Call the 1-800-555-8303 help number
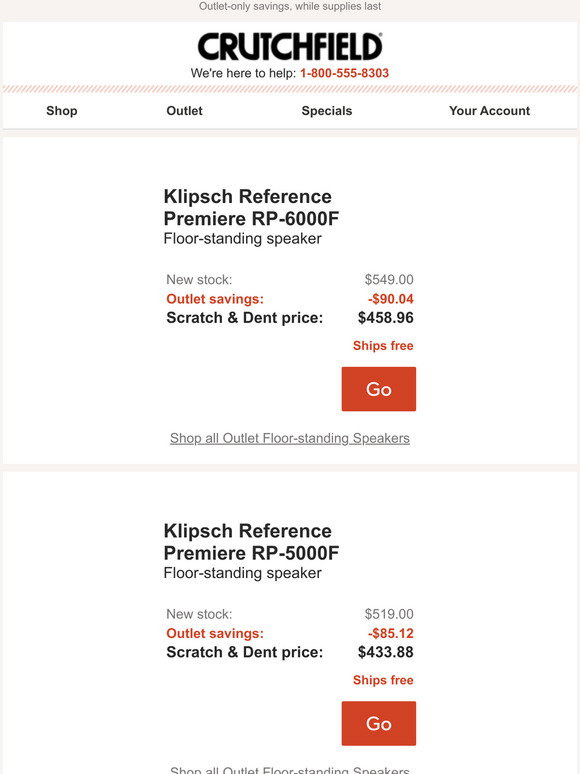The image size is (580, 774). (345, 73)
